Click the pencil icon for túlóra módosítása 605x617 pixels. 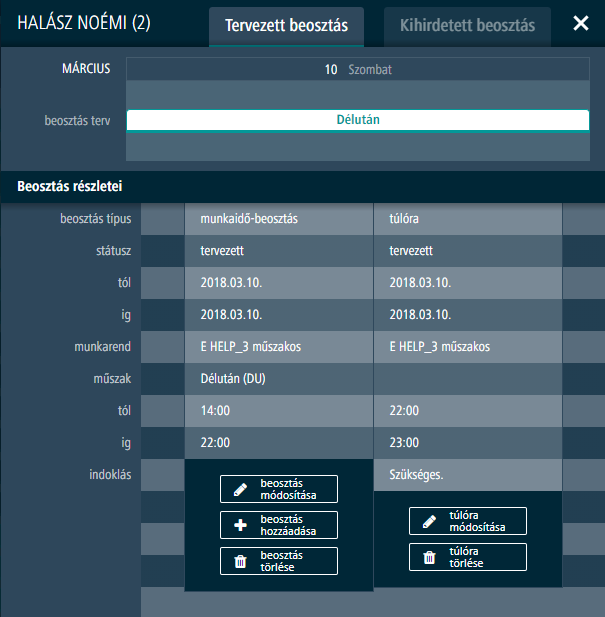coord(429,521)
